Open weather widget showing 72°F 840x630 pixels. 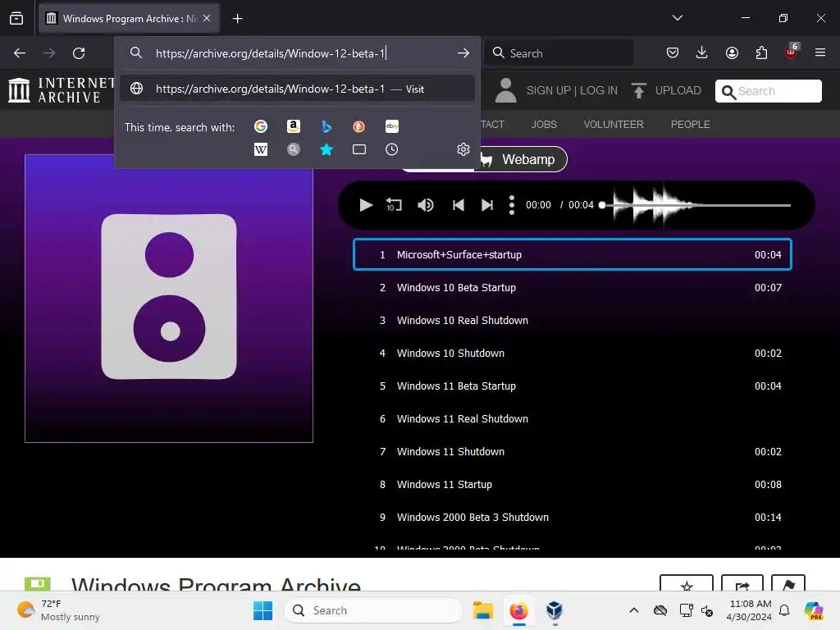tap(58, 610)
